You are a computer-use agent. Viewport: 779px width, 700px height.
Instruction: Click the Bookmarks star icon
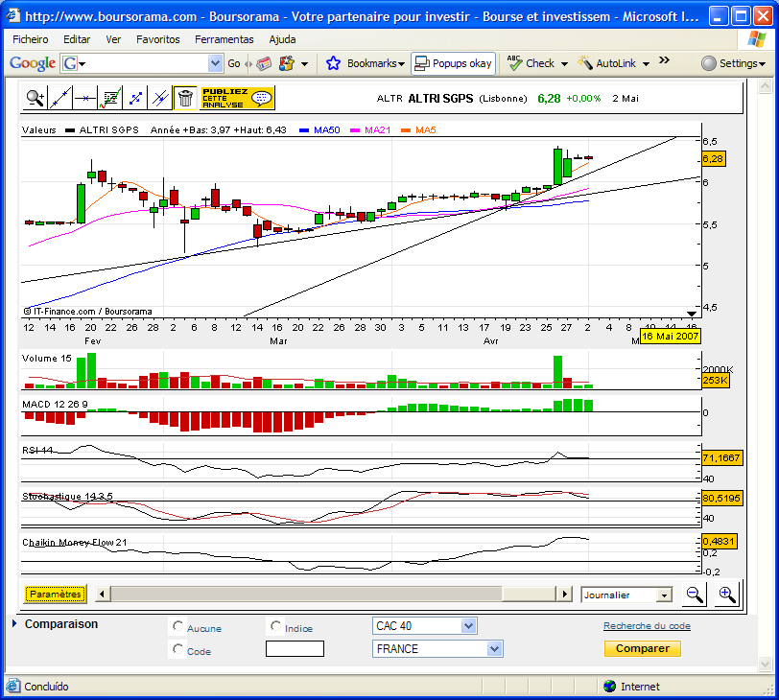pos(333,63)
